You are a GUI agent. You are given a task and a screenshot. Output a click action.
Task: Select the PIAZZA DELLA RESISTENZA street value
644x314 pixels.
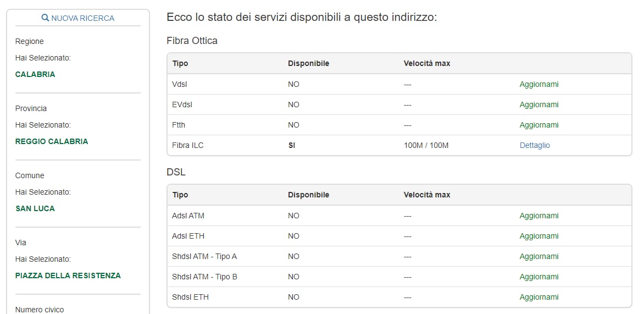[x=68, y=276]
